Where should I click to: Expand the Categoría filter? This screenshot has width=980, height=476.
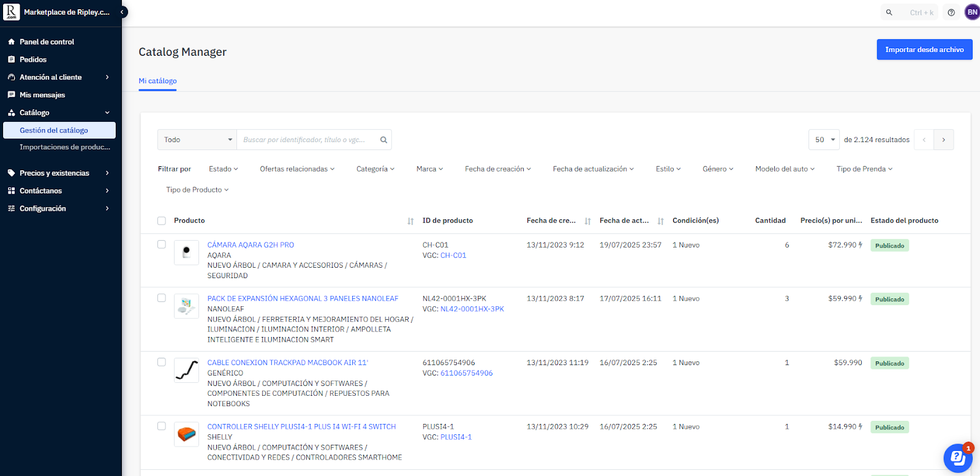[x=375, y=169]
